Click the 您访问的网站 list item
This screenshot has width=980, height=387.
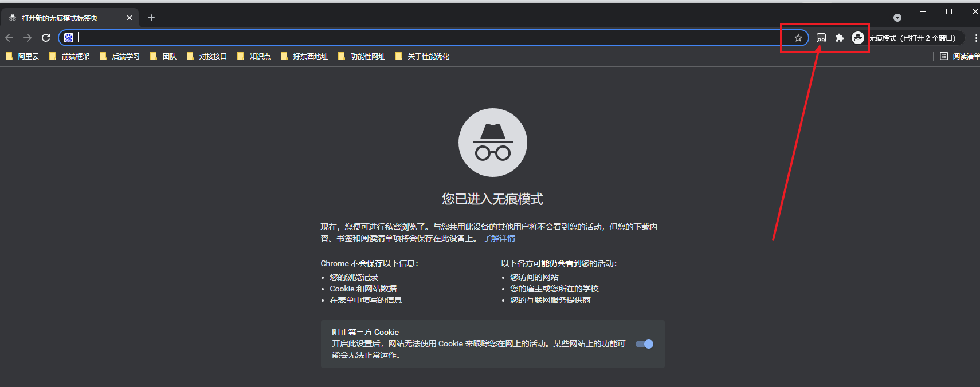click(x=534, y=277)
